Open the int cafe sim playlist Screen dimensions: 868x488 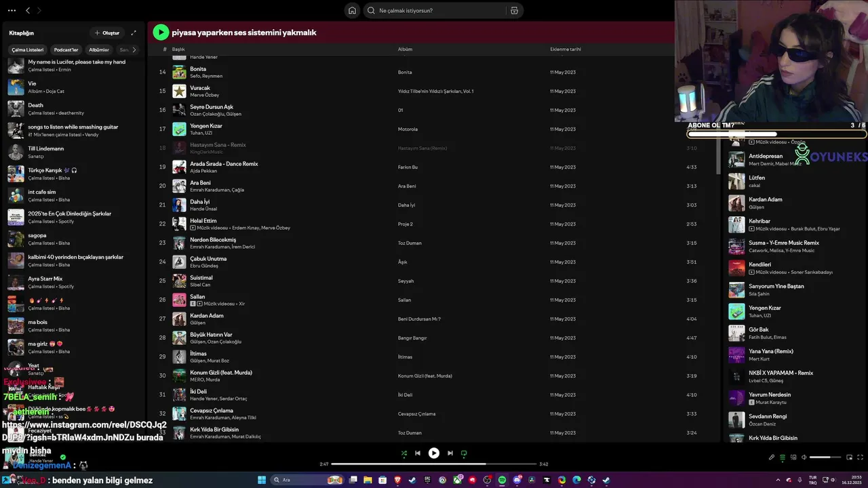(x=75, y=195)
